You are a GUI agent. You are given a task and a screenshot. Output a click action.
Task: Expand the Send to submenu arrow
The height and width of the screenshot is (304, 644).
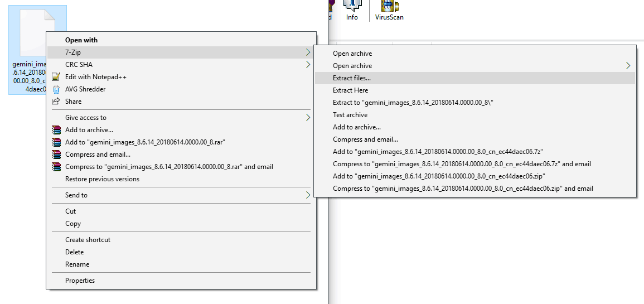[308, 195]
